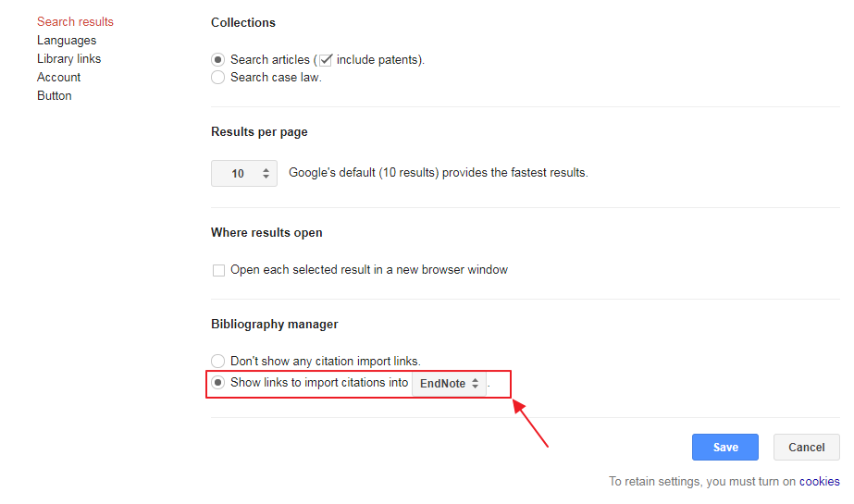This screenshot has height=504, width=854.
Task: Uncheck the include patents checkbox
Action: pyautogui.click(x=326, y=60)
